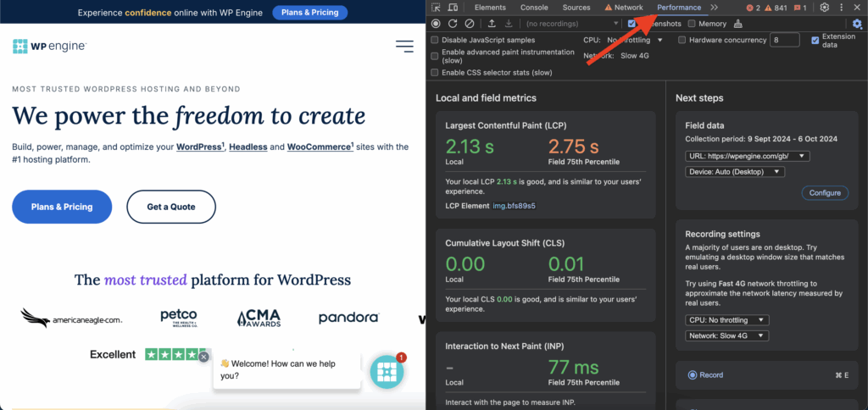Image resolution: width=868 pixels, height=410 pixels.
Task: Enable the Hardware concurrency checkbox
Action: pyautogui.click(x=682, y=40)
